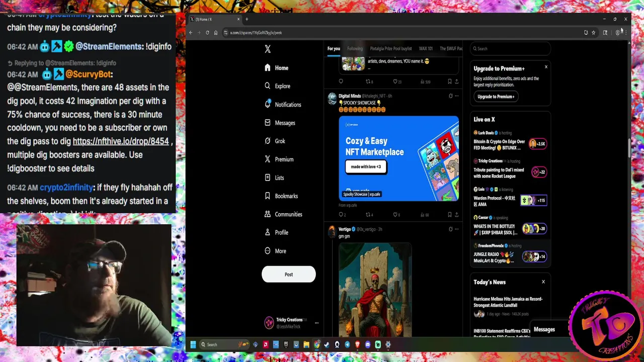This screenshot has width=644, height=362.
Task: Close the Today's News panel
Action: (543, 282)
